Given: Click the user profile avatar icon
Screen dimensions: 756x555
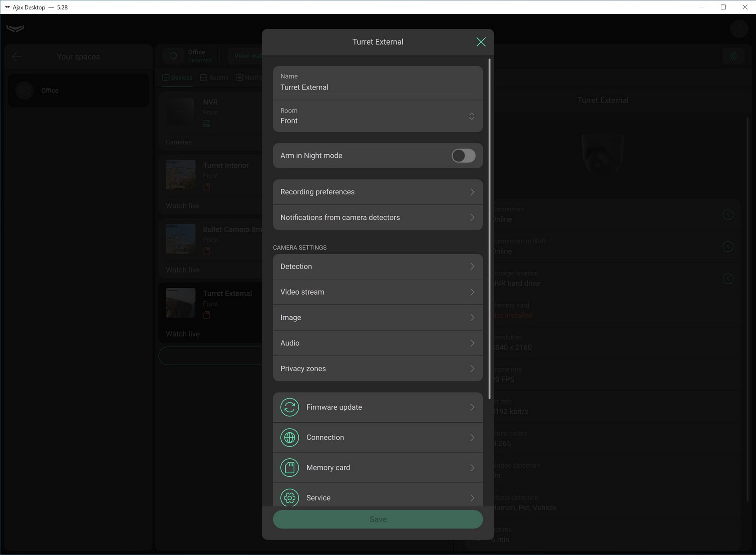Looking at the screenshot, I should 738,29.
